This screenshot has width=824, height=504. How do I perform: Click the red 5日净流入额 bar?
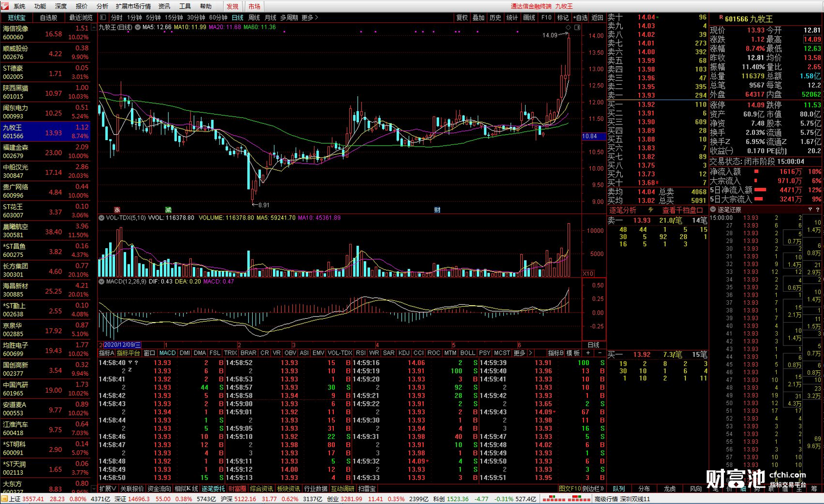[761, 190]
